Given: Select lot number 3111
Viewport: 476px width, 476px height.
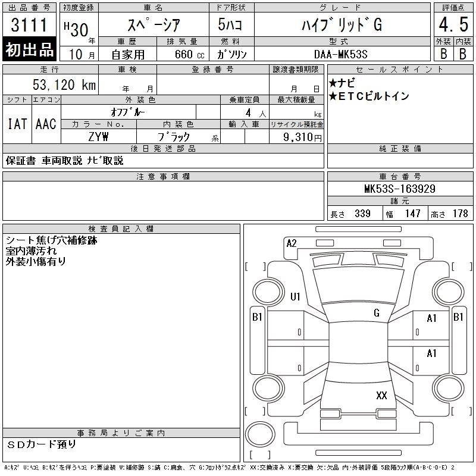Looking at the screenshot, I should pyautogui.click(x=29, y=24).
